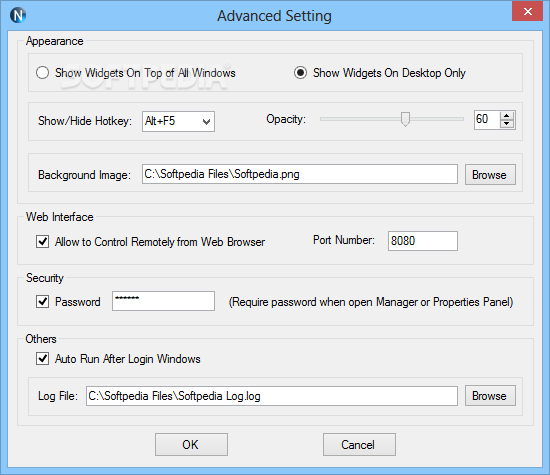Close the Advanced Setting dialog
Screen dimensions: 550x475
coord(527,11)
